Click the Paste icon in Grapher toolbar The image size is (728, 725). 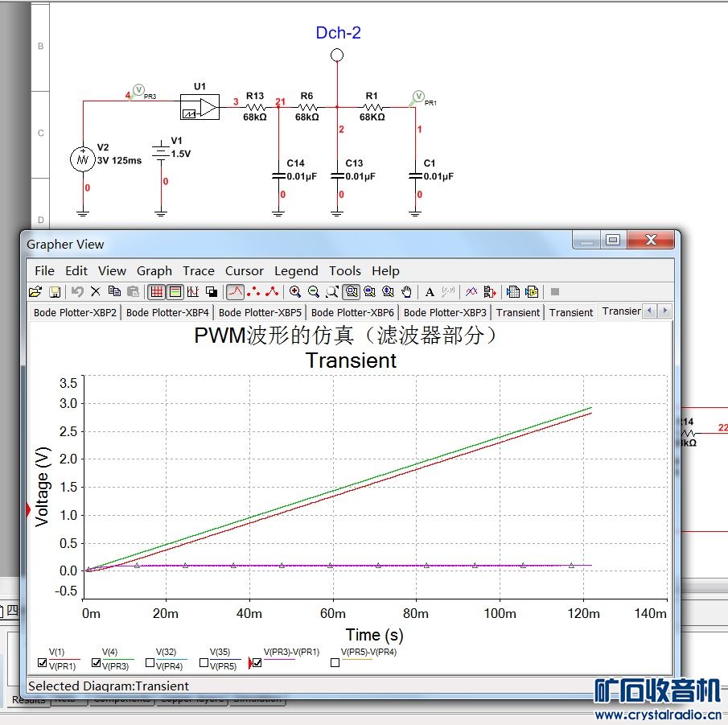tap(133, 291)
